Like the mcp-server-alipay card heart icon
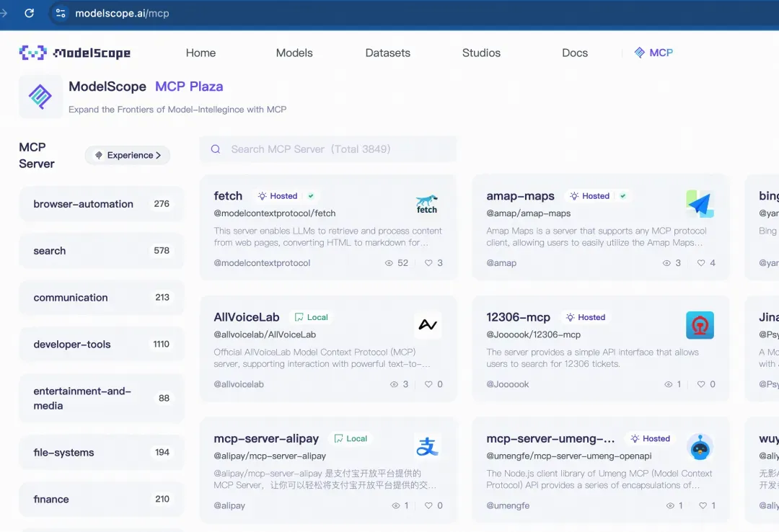 click(428, 505)
